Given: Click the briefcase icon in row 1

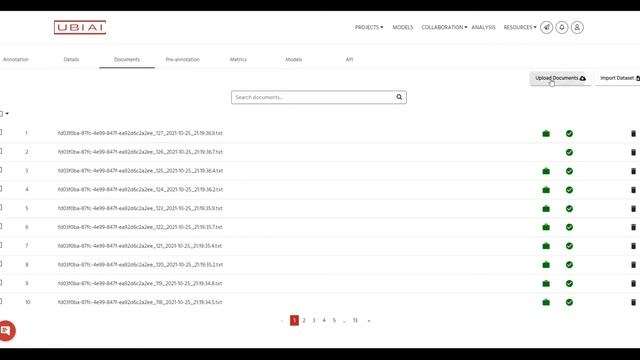Looking at the screenshot, I should (x=546, y=133).
